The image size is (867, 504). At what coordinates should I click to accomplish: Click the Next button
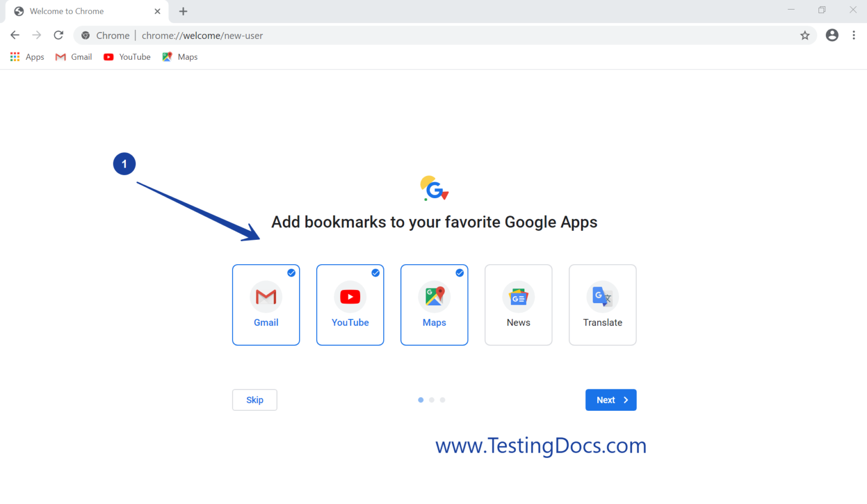tap(611, 400)
